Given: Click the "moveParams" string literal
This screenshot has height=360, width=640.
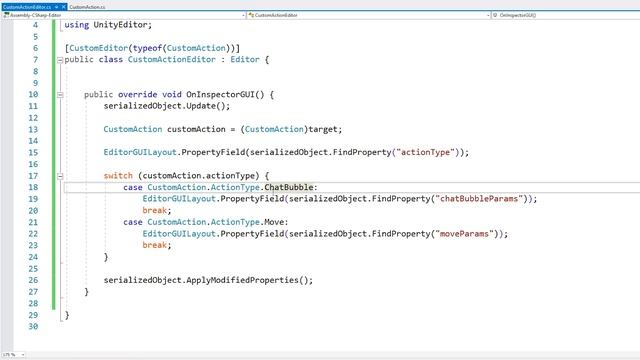Looking at the screenshot, I should point(464,234).
